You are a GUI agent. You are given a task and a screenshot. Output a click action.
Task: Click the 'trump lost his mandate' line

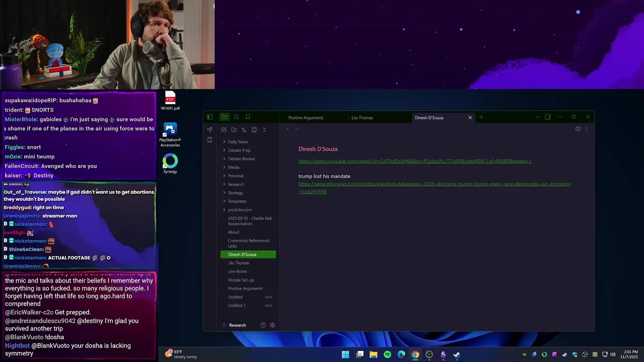[x=324, y=176]
